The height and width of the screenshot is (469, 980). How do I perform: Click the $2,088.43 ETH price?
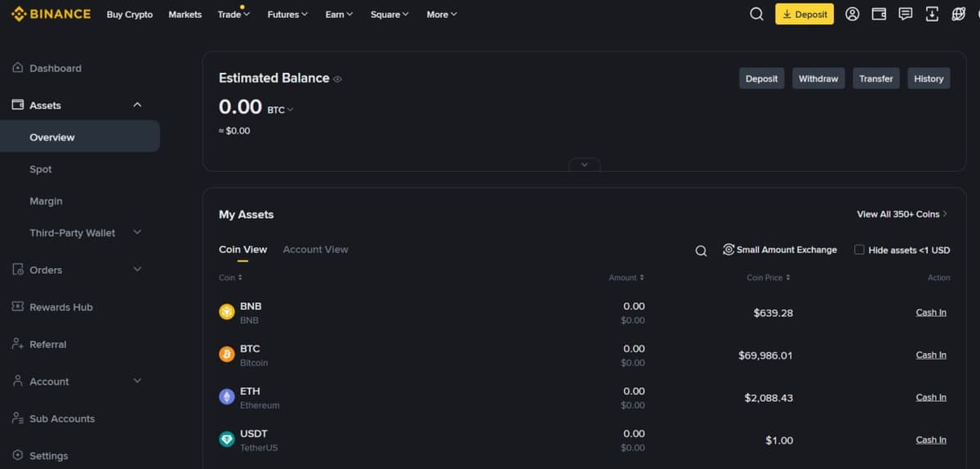point(768,398)
